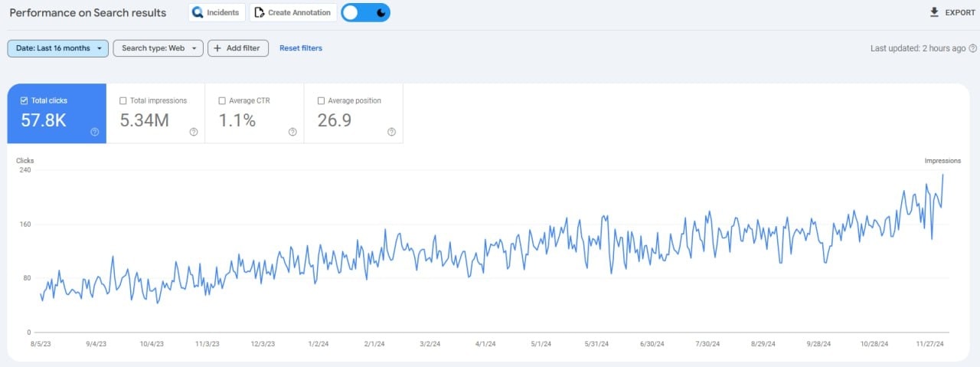Open help icon on Total impressions card
The width and height of the screenshot is (980, 367).
pos(194,132)
